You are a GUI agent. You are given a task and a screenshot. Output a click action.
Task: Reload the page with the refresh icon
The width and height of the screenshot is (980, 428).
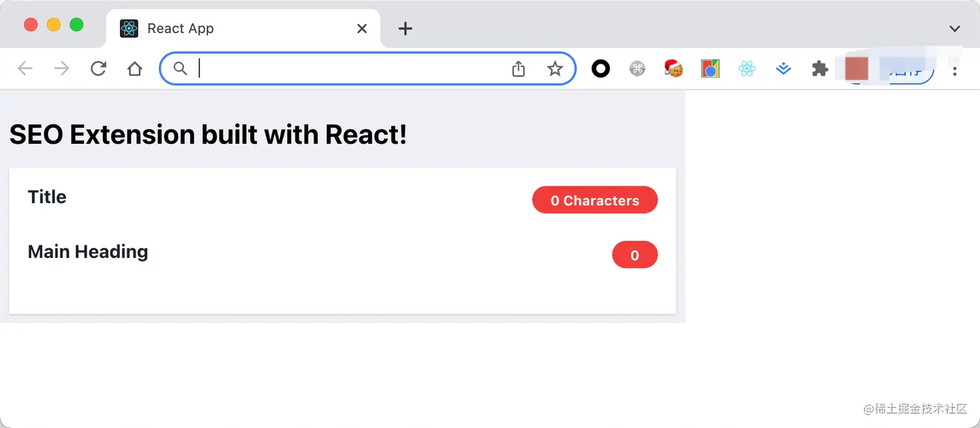point(99,69)
